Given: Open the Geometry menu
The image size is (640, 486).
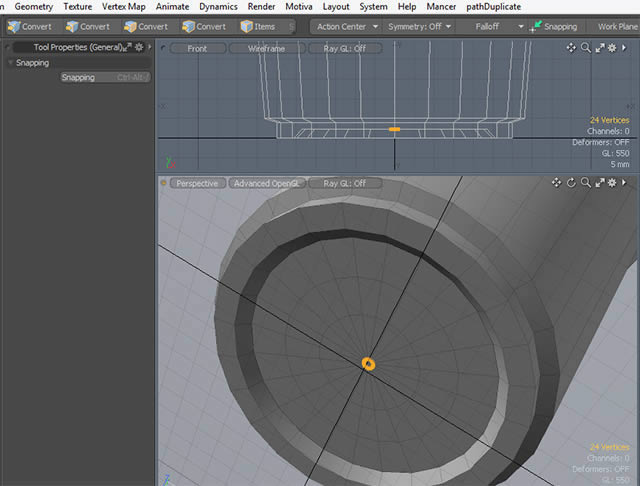Looking at the screenshot, I should [x=34, y=7].
